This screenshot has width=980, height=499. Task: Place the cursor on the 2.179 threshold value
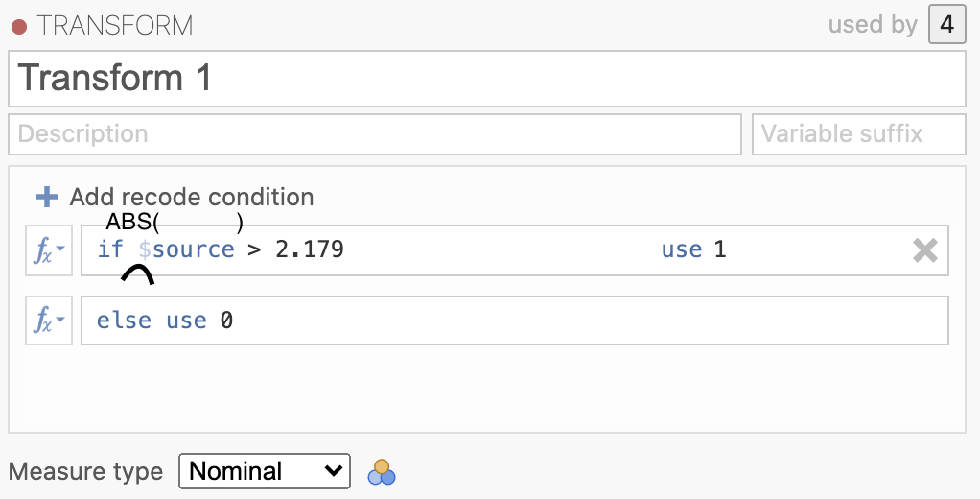point(310,249)
